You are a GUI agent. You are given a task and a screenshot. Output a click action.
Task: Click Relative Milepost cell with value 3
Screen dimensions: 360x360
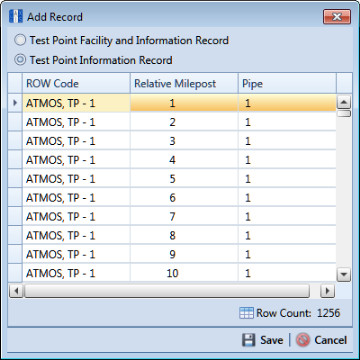click(184, 141)
